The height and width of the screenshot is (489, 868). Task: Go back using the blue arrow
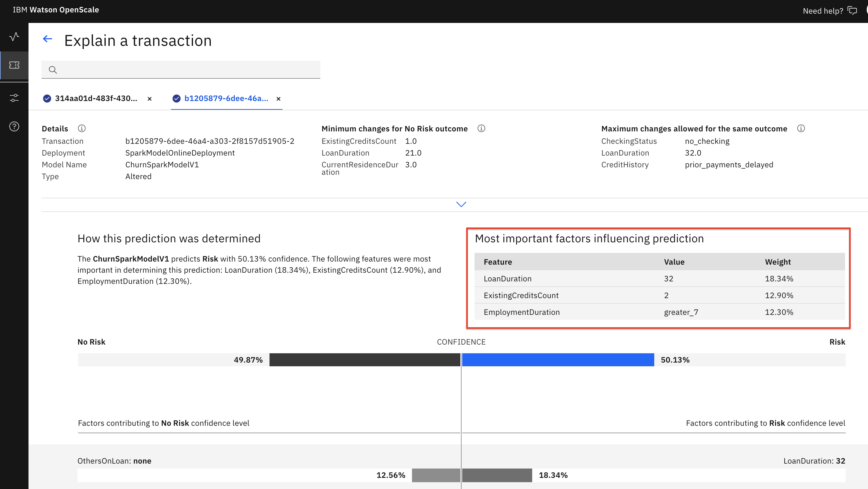[47, 39]
